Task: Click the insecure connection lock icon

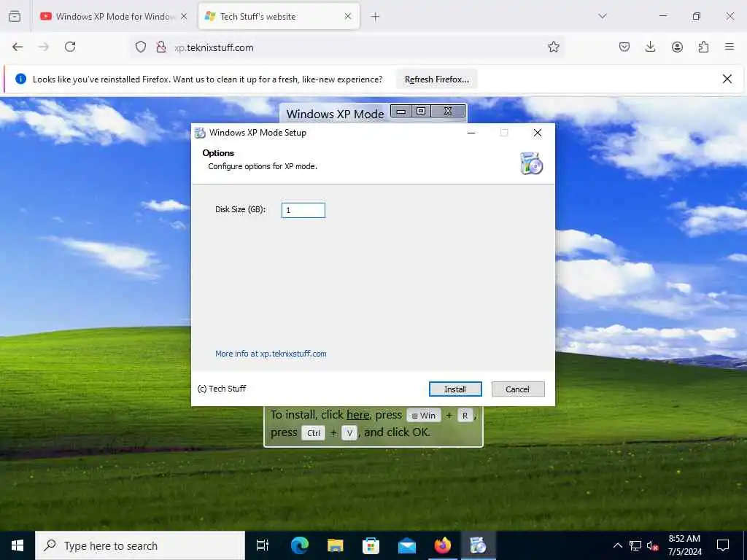Action: pyautogui.click(x=161, y=47)
